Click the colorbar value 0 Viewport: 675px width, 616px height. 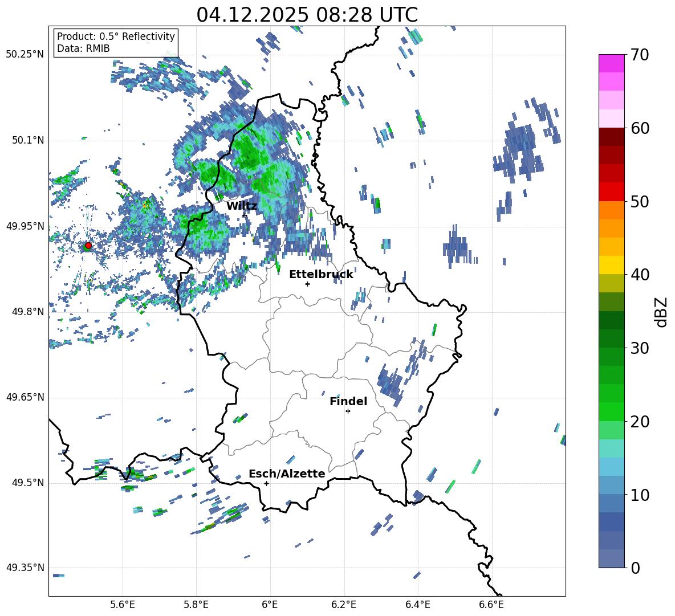[x=635, y=568]
